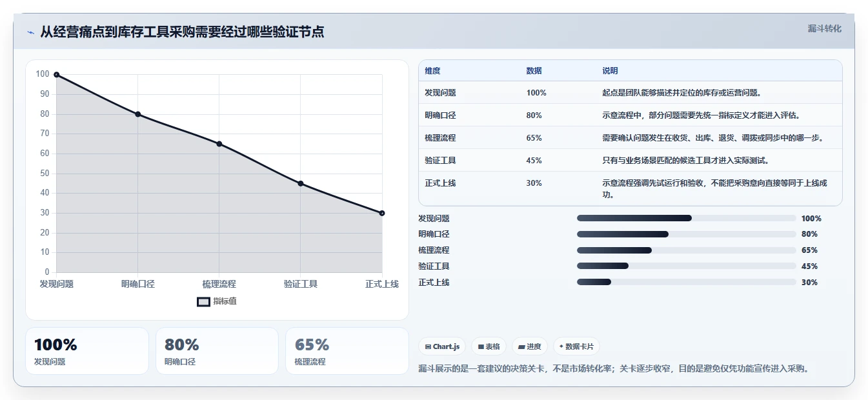
Task: Click the 100 tick on the y-axis
Action: coord(43,74)
